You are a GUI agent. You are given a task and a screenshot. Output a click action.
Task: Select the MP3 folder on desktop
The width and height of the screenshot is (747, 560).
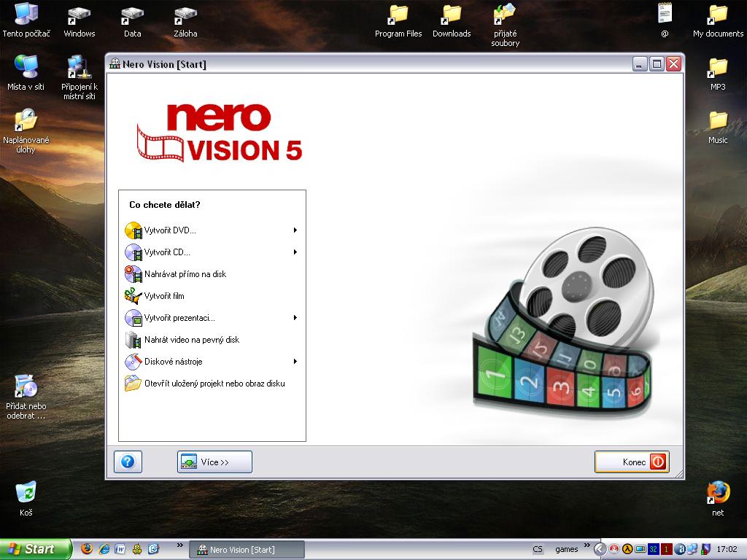click(718, 74)
